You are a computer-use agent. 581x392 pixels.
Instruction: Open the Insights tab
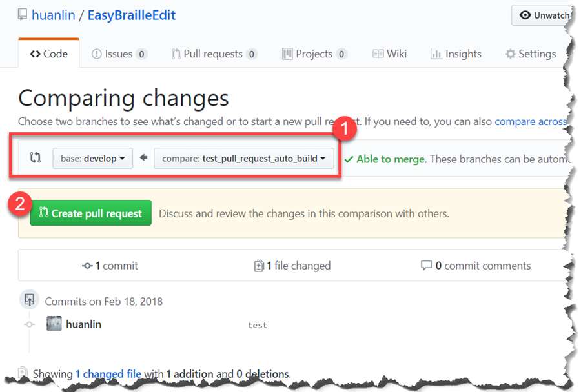(x=456, y=54)
